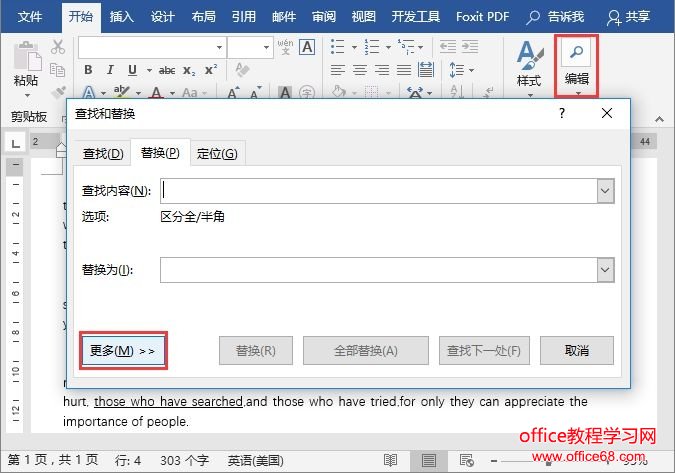Click the line spacing icon
This screenshot has width=675, height=473.
[456, 70]
